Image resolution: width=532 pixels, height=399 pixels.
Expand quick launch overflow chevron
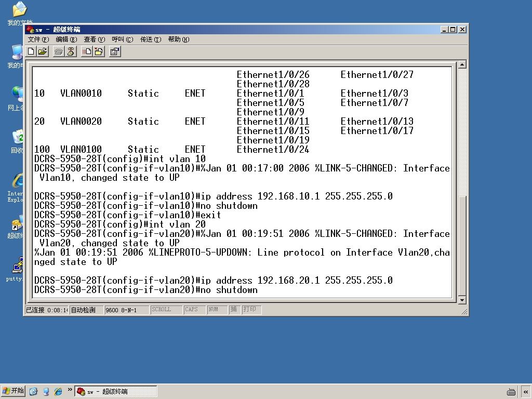(70, 390)
